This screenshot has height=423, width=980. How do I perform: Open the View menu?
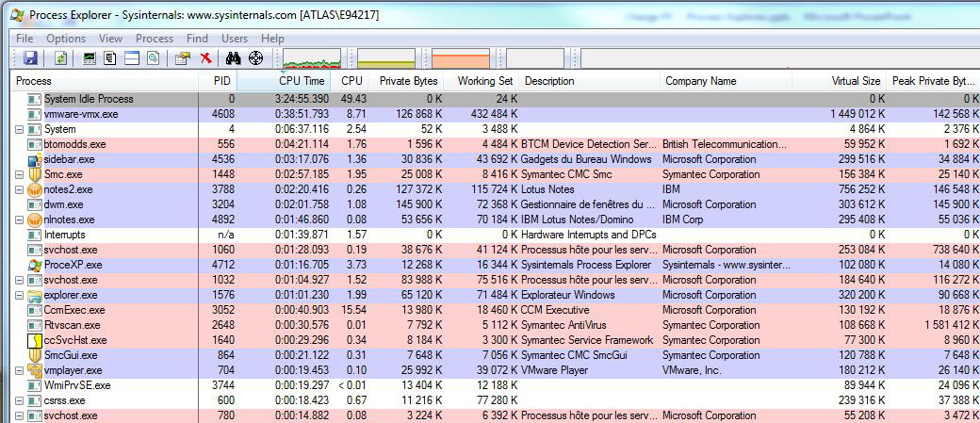[x=110, y=38]
